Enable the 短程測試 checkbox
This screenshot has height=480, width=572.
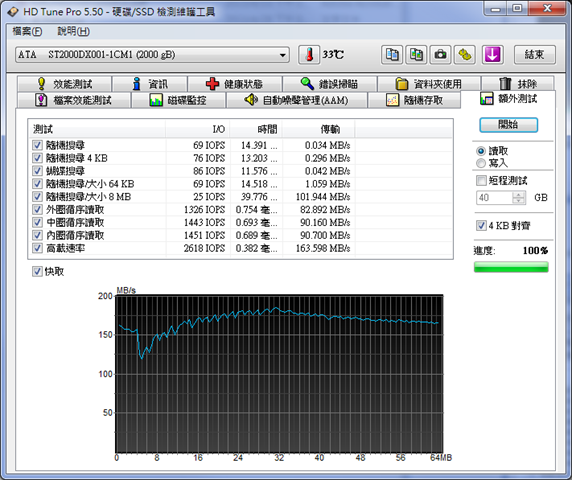pos(481,180)
